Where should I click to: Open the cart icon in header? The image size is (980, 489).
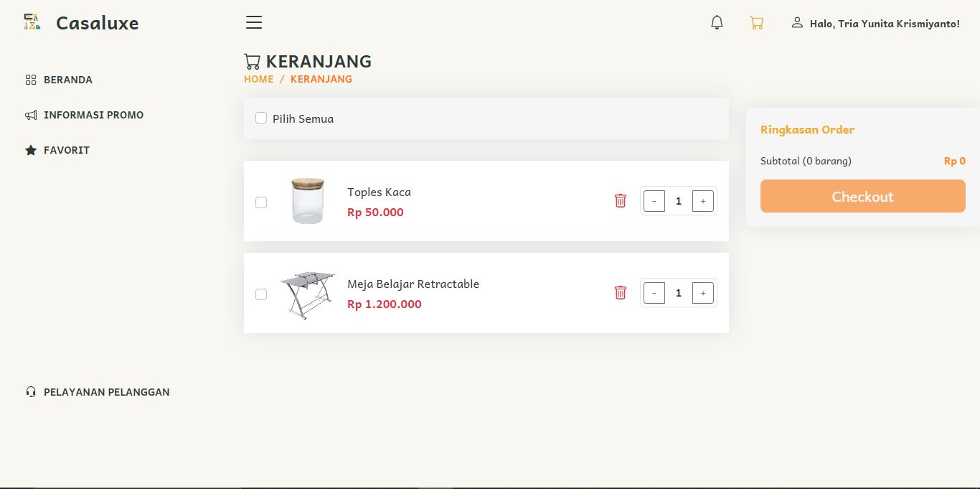coord(756,23)
